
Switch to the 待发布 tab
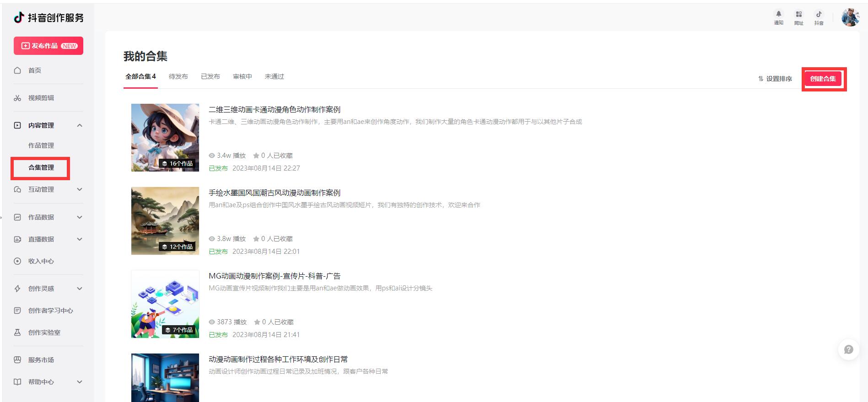tap(178, 76)
